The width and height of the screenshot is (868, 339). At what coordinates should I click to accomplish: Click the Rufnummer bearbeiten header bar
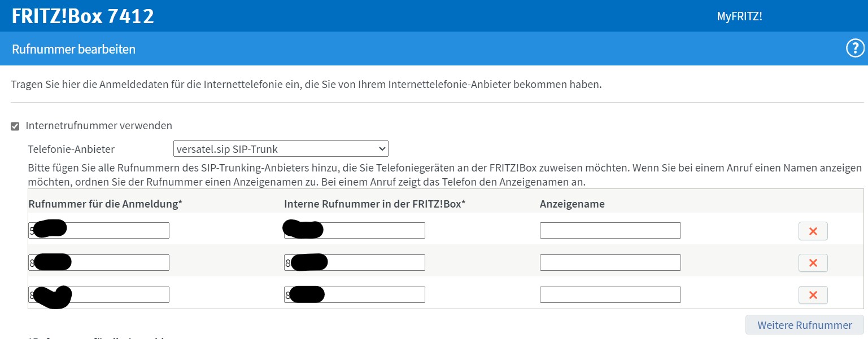point(73,50)
